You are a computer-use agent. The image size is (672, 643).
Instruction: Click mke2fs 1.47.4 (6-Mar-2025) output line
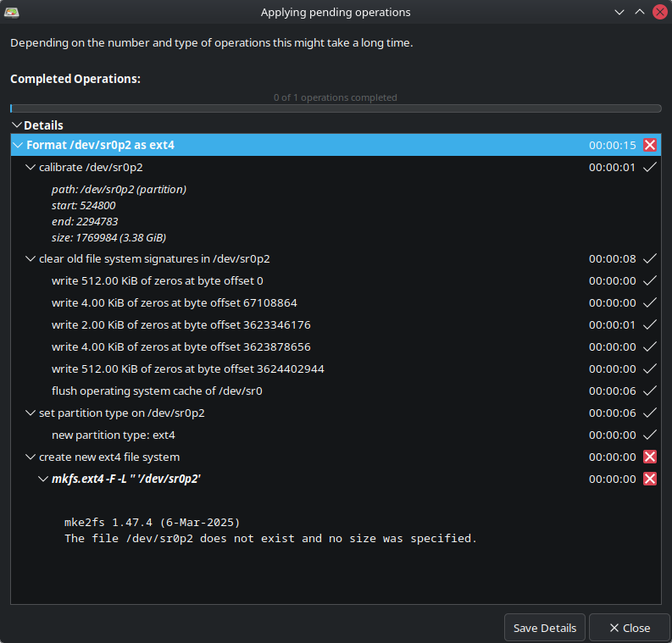coord(153,523)
